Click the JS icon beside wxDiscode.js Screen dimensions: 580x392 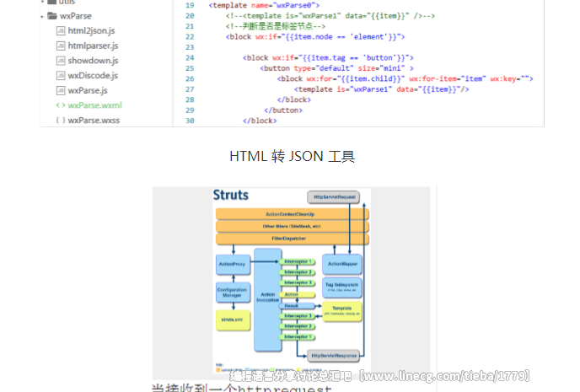point(61,75)
